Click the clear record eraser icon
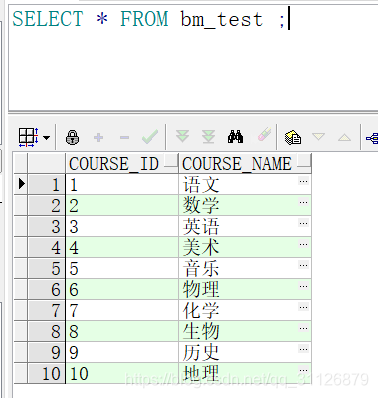The image size is (378, 398). click(x=264, y=135)
